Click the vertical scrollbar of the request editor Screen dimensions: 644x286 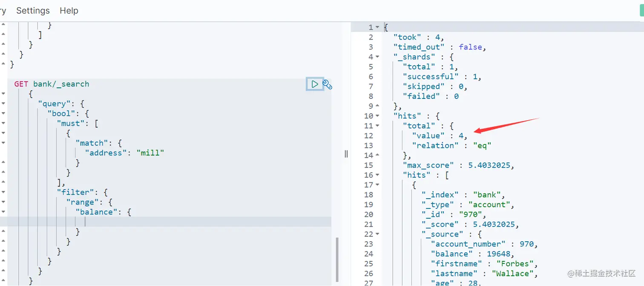pos(337,260)
